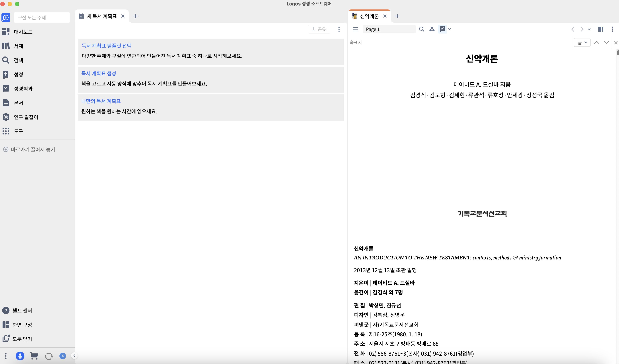Go forward with resource history arrow
The image size is (619, 364).
click(582, 29)
